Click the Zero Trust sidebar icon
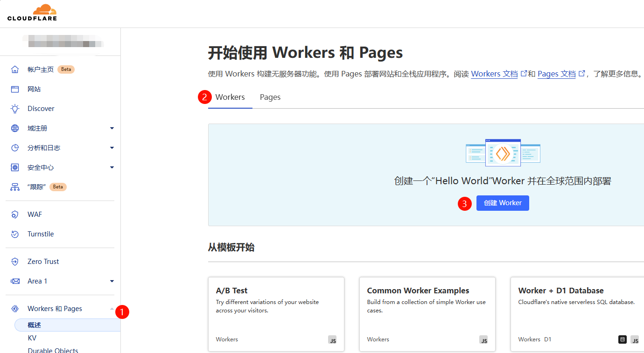 pos(14,261)
